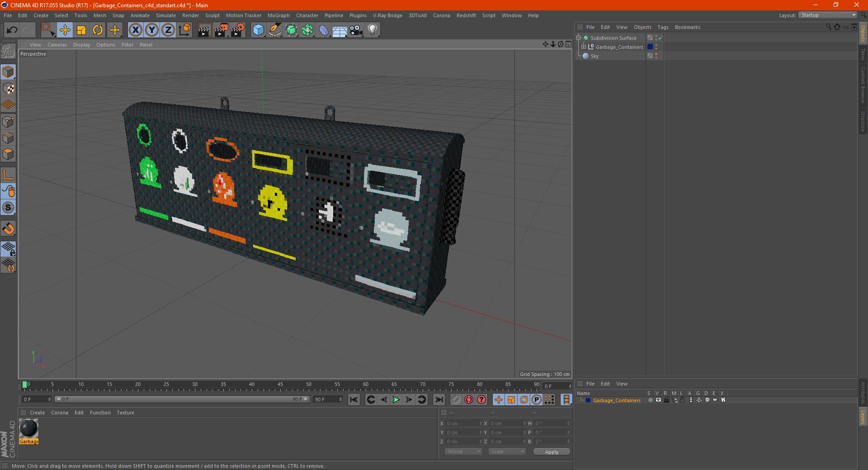Image resolution: width=868 pixels, height=470 pixels.
Task: Open the Layout dropdown set to Startup
Action: 828,15
